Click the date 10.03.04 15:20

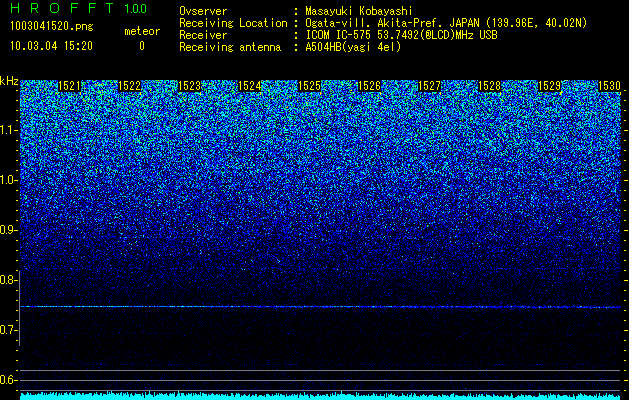pos(51,46)
